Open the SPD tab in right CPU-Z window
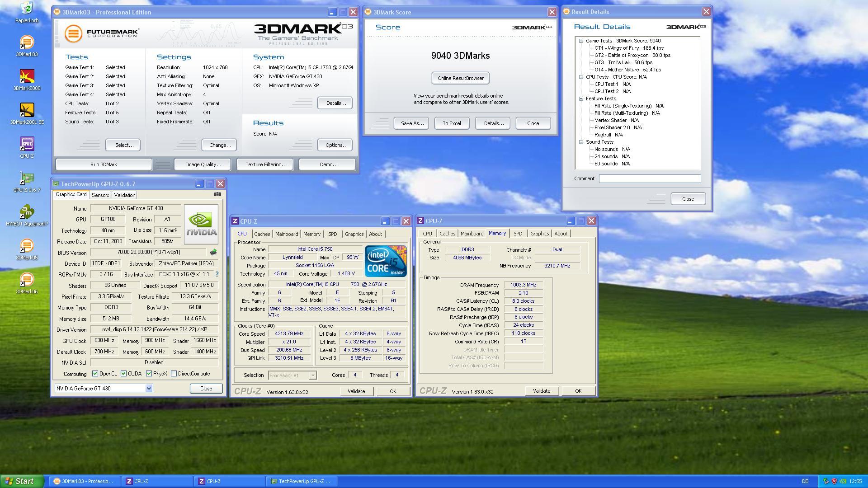 tap(518, 234)
